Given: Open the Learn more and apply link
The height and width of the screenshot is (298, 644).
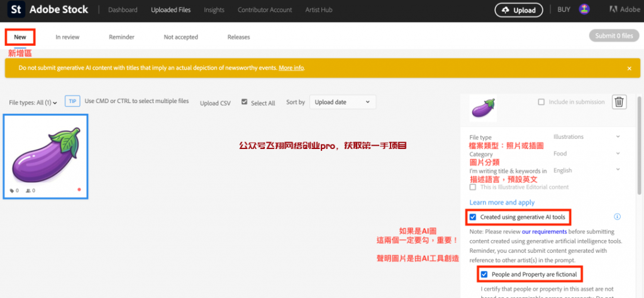Looking at the screenshot, I should (x=502, y=202).
